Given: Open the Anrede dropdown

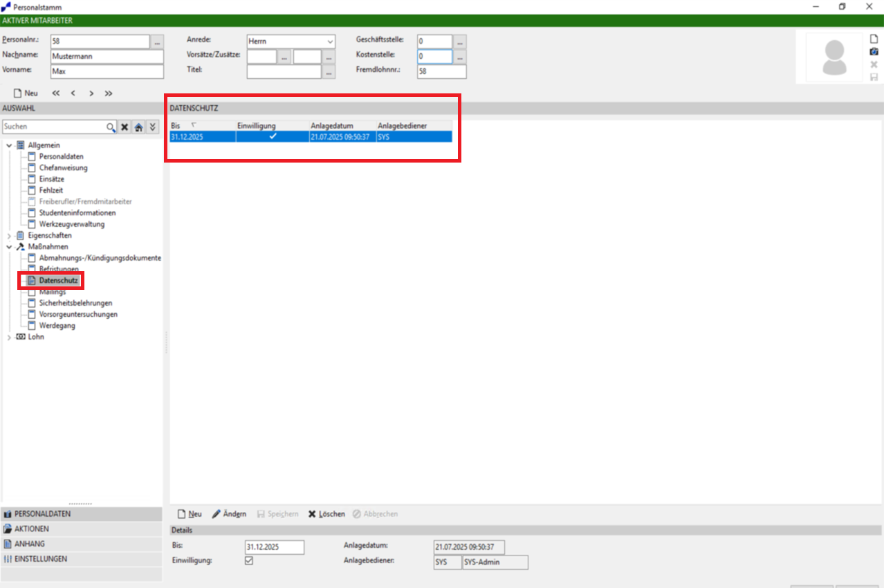Looking at the screenshot, I should coord(329,42).
